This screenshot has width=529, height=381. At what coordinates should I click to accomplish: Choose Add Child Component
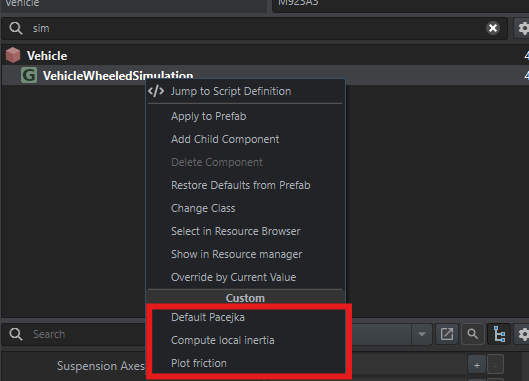[225, 139]
